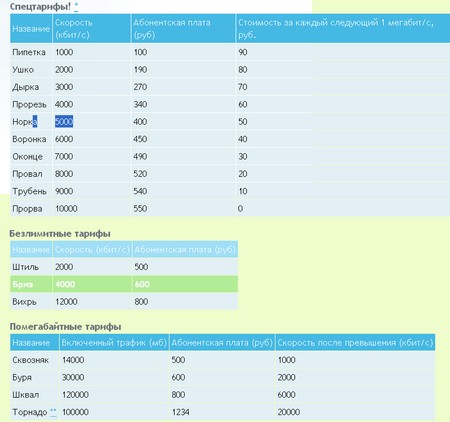Click speed 12000 in the Вихрь row
450x422 pixels.
tap(66, 302)
